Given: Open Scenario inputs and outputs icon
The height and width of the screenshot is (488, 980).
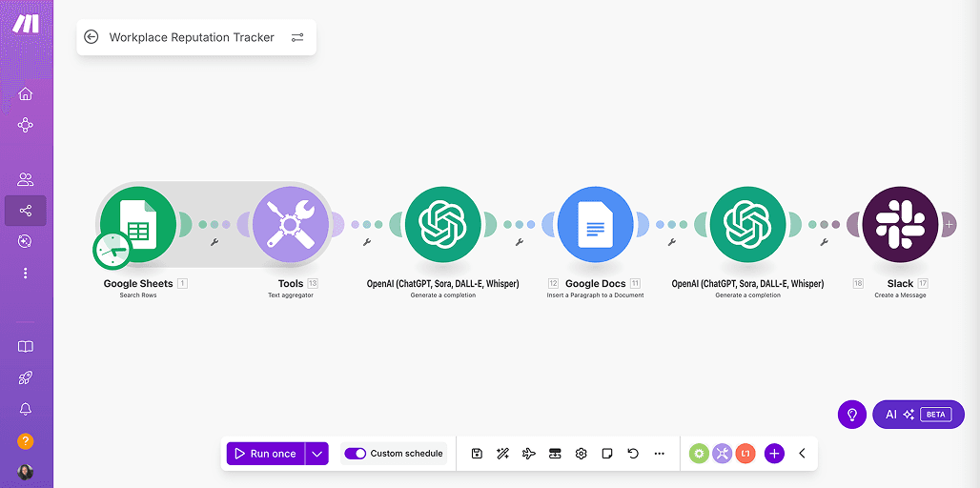Looking at the screenshot, I should pos(555,454).
